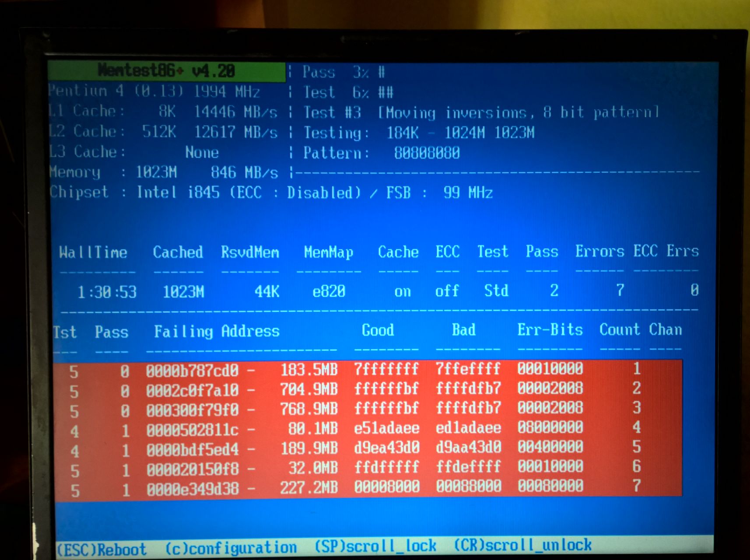
Task: Click the Cached column header
Action: coord(178,252)
